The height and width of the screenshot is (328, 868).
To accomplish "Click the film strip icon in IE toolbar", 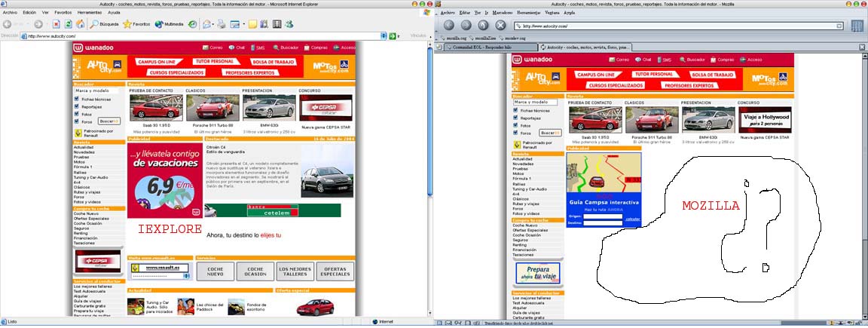I will pyautogui.click(x=277, y=24).
